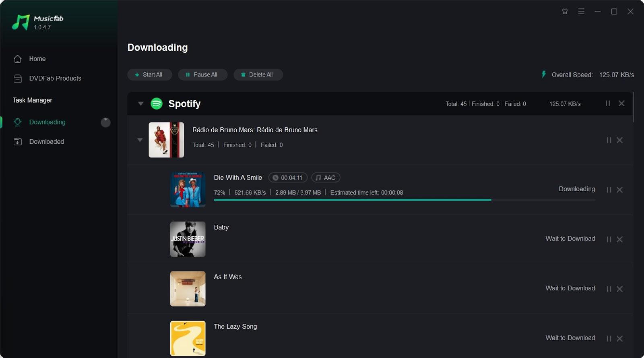Screen dimensions: 644x358
Task: Remove As It Was from queue
Action: pyautogui.click(x=620, y=289)
